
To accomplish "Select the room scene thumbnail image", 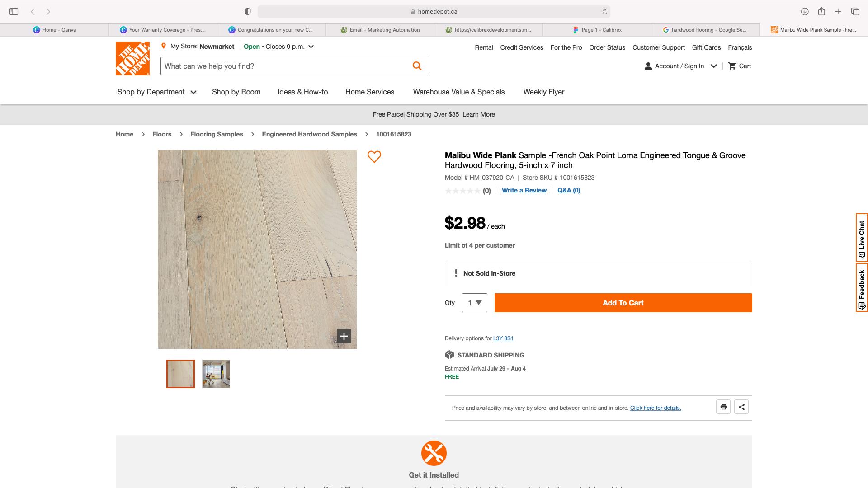I will 216,374.
